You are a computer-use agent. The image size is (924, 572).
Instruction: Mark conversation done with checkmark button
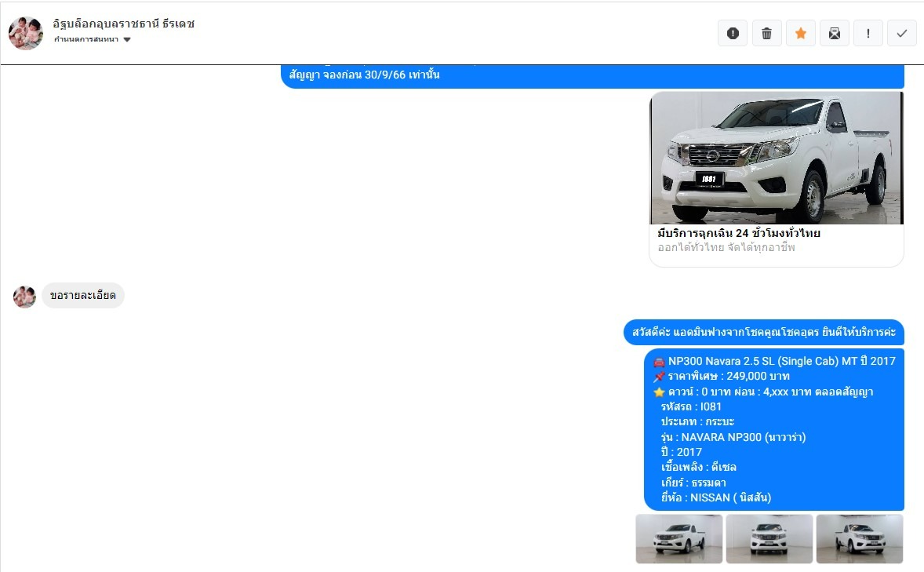901,33
